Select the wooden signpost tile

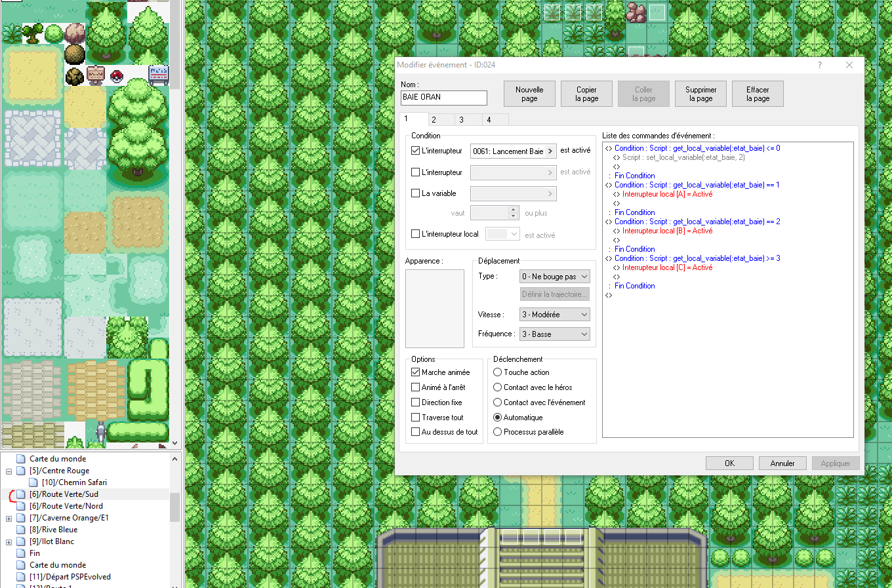click(x=96, y=75)
